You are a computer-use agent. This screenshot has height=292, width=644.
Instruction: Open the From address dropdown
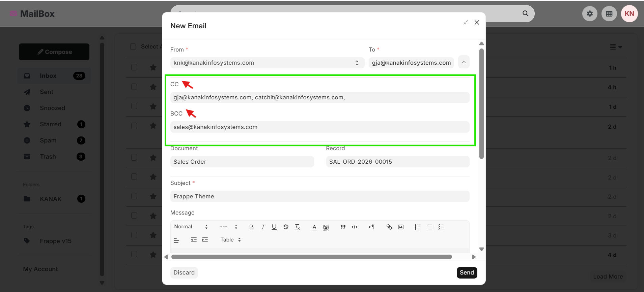267,63
